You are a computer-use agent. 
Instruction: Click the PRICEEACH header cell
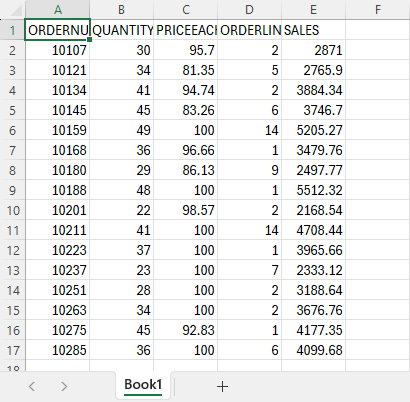(186, 30)
